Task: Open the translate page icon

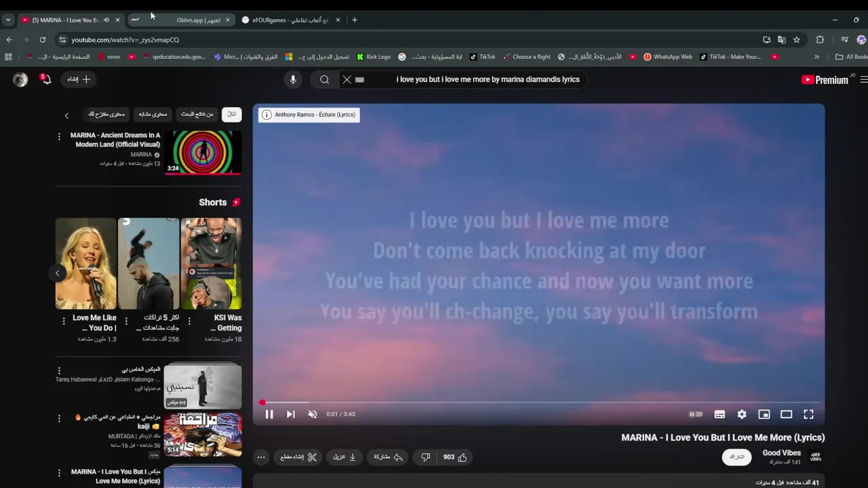Action: click(782, 40)
